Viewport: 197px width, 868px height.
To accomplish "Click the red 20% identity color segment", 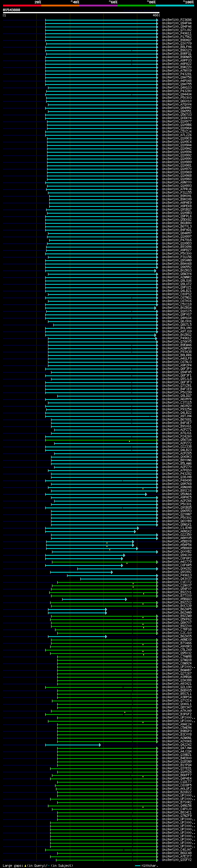I will [22, 6].
